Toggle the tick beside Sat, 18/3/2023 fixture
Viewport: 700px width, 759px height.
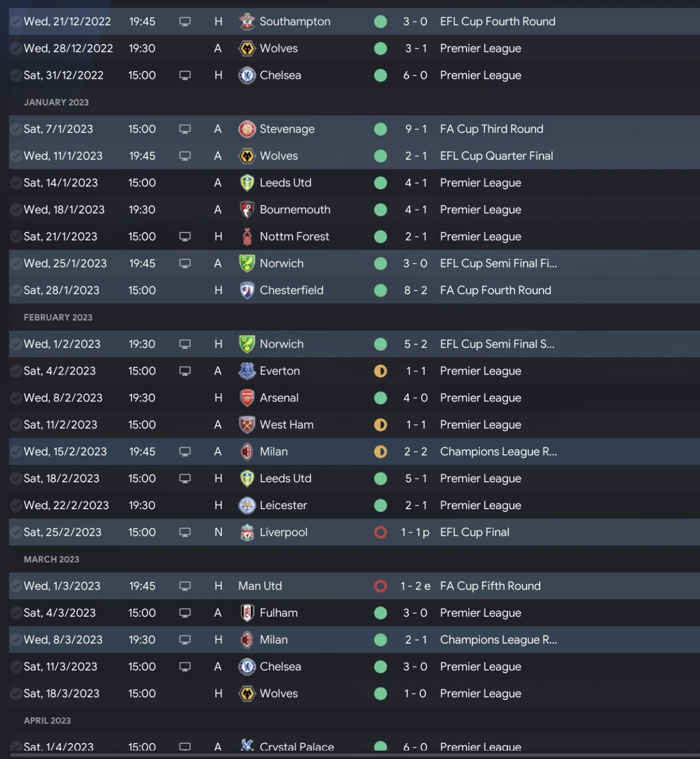coord(16,694)
